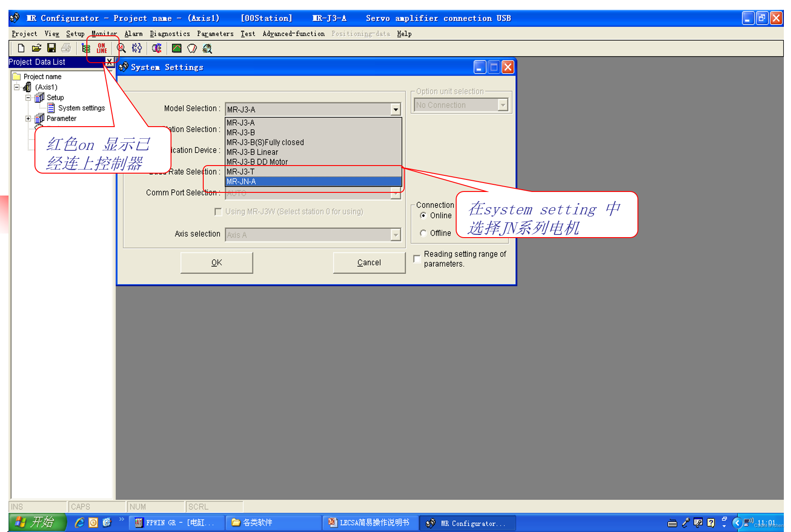Screen dimensions: 791x532
Task: Click the Open project folder icon
Action: 36,48
